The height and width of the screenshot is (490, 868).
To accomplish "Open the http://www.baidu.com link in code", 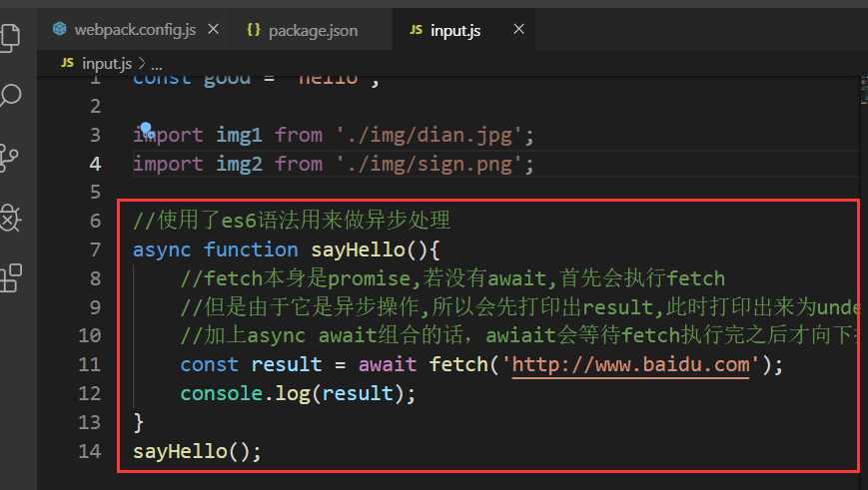I will [x=631, y=365].
